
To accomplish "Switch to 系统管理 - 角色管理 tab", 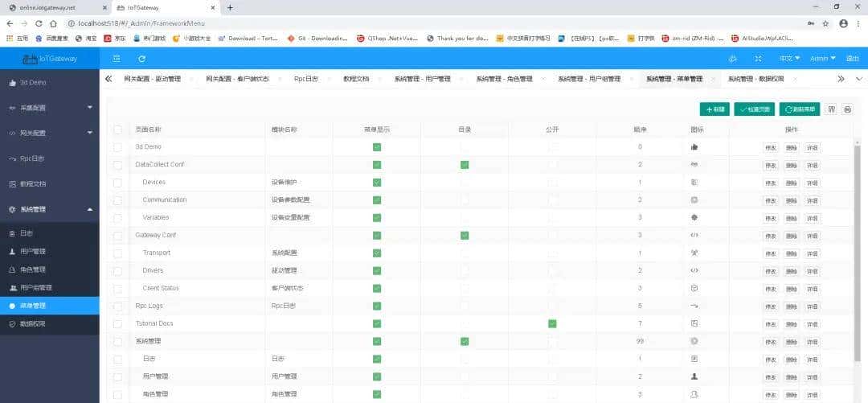I will point(504,79).
